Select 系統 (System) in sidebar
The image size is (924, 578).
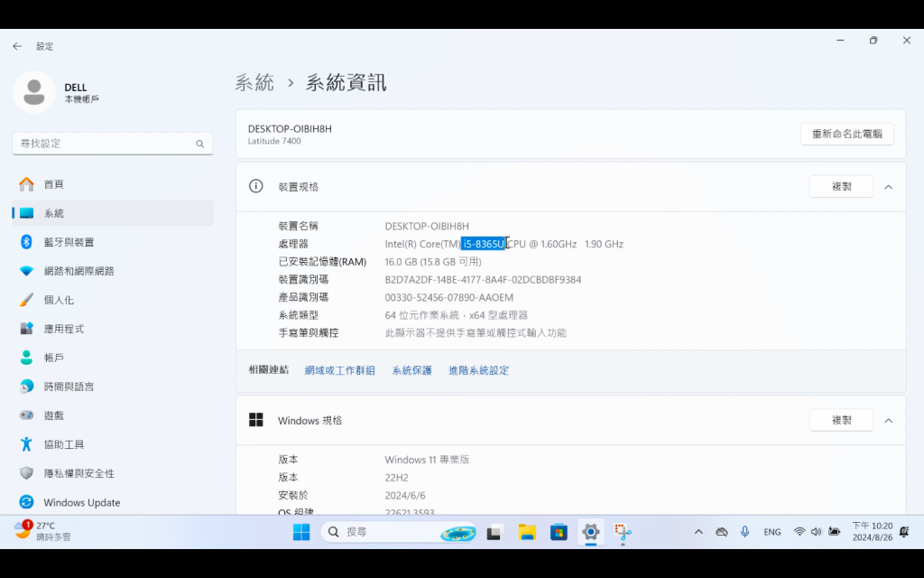coord(113,213)
